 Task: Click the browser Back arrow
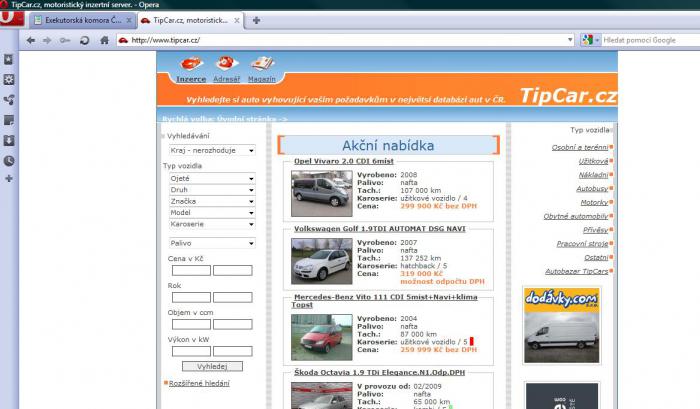31,40
